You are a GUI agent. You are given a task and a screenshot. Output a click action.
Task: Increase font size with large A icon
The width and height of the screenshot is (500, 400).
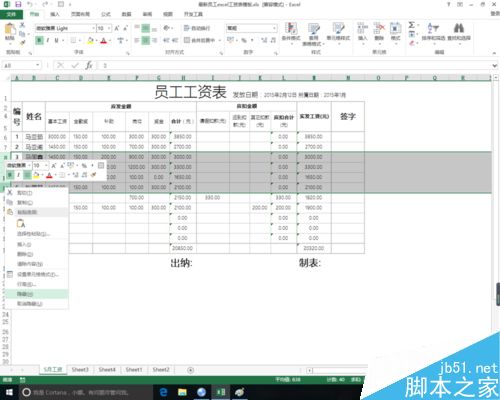point(117,28)
